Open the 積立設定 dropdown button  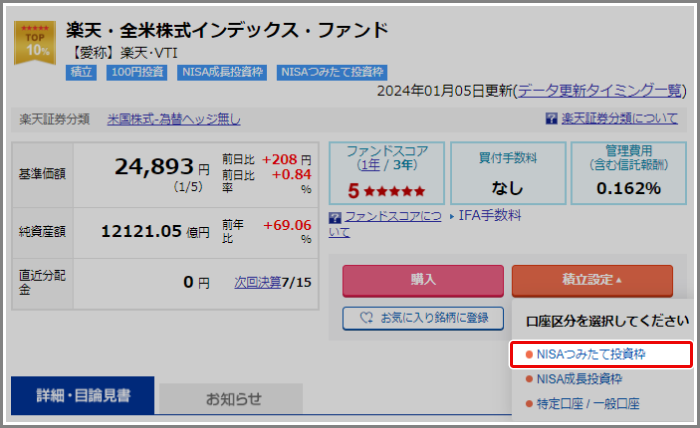tap(592, 280)
